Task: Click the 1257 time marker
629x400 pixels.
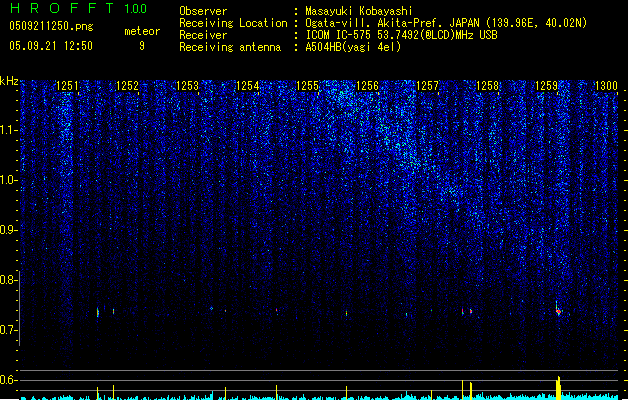Action: click(x=428, y=86)
